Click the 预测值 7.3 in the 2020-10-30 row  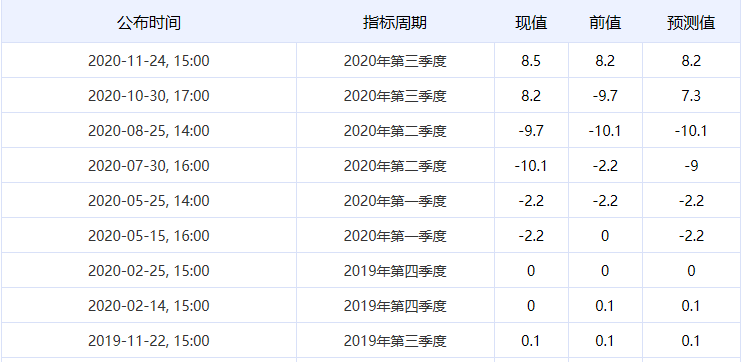pyautogui.click(x=691, y=96)
